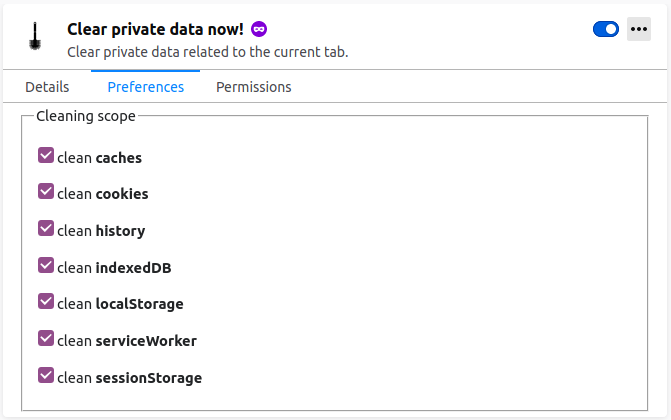Click the "Clear private data now!" title
The width and height of the screenshot is (671, 420).
[155, 30]
